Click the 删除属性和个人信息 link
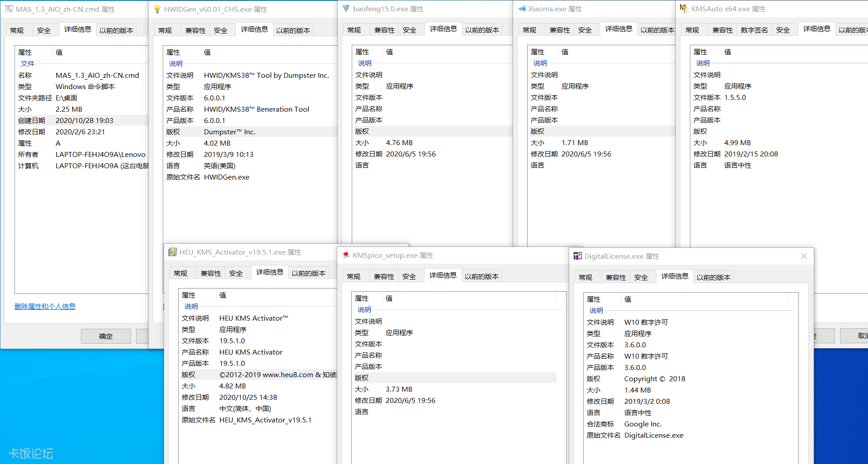The height and width of the screenshot is (464, 868). [x=45, y=306]
